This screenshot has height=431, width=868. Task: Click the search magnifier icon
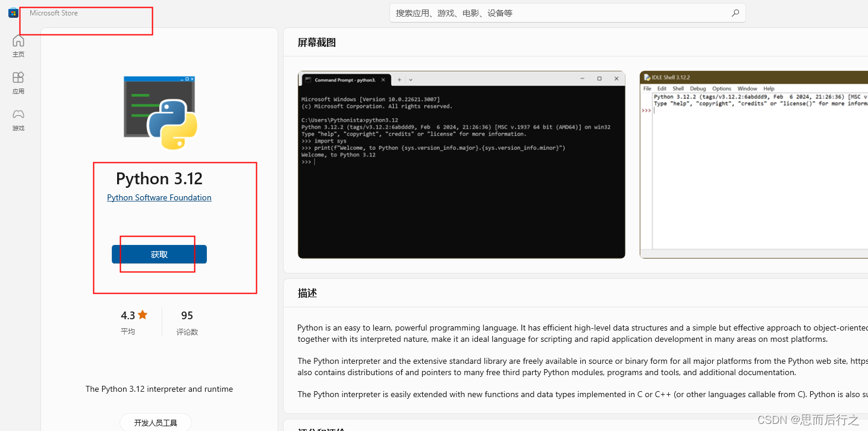click(735, 13)
